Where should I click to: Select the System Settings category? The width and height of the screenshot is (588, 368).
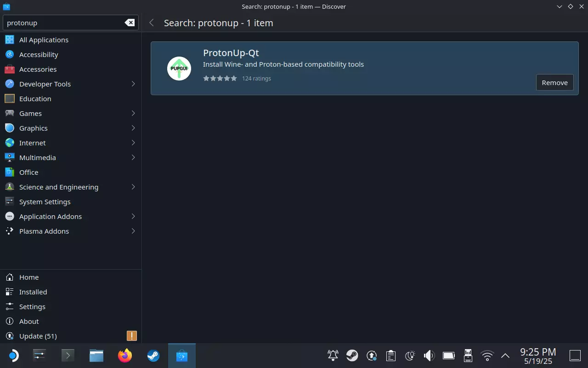(x=71, y=201)
